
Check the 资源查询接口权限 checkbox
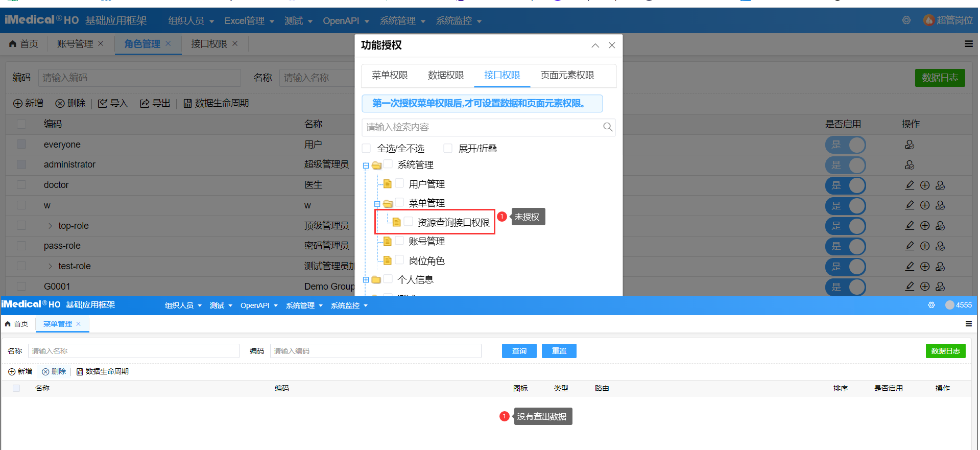pos(409,221)
